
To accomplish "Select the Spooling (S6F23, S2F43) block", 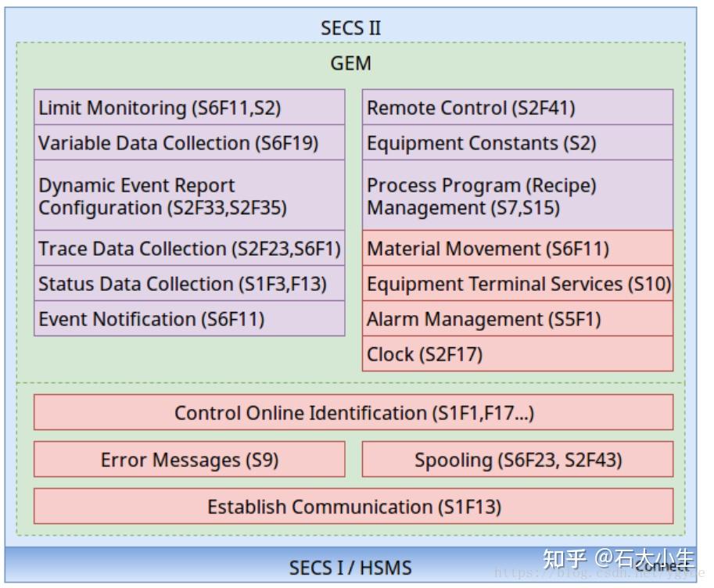I will [x=517, y=460].
